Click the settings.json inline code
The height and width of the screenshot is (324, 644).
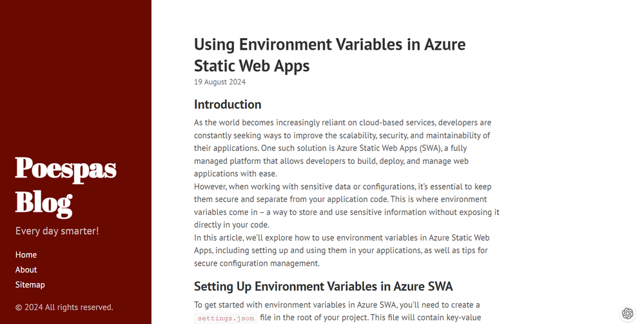226,318
